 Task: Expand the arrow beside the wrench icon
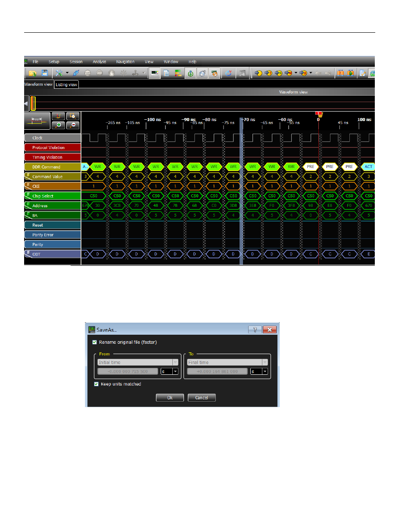point(67,73)
